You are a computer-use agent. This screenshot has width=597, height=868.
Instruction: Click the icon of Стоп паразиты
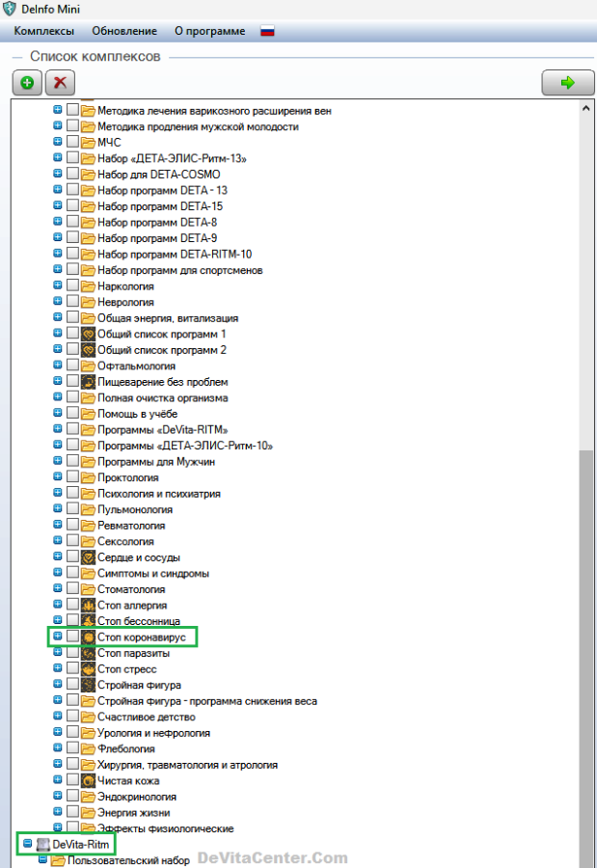pos(88,653)
